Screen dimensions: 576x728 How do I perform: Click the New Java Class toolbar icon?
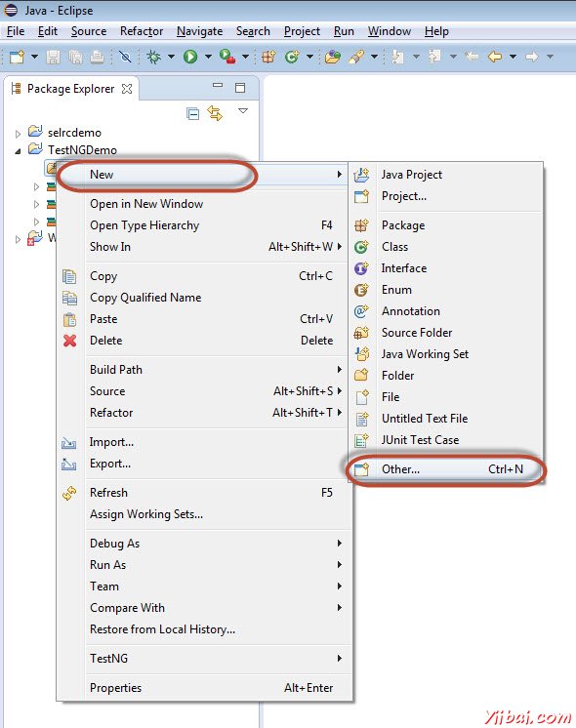292,57
